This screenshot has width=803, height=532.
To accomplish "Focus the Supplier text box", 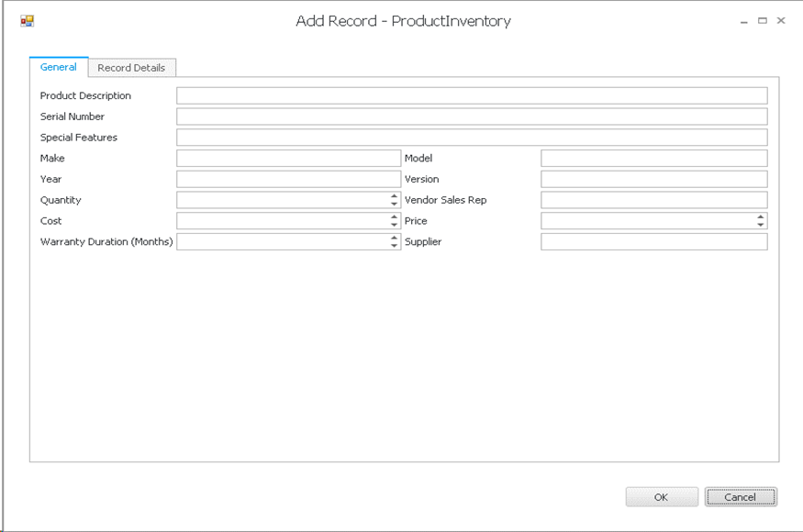I will [x=653, y=242].
